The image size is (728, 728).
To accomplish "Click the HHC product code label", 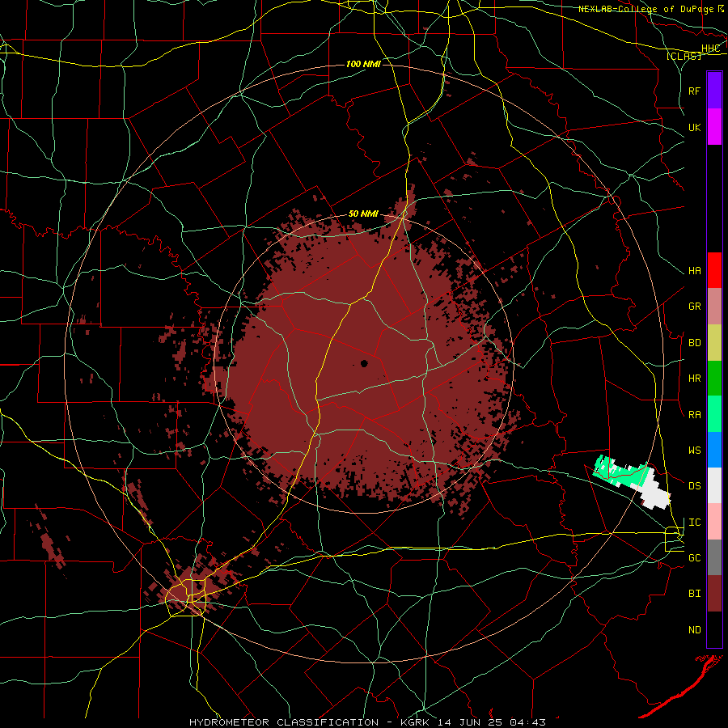I will (710, 49).
